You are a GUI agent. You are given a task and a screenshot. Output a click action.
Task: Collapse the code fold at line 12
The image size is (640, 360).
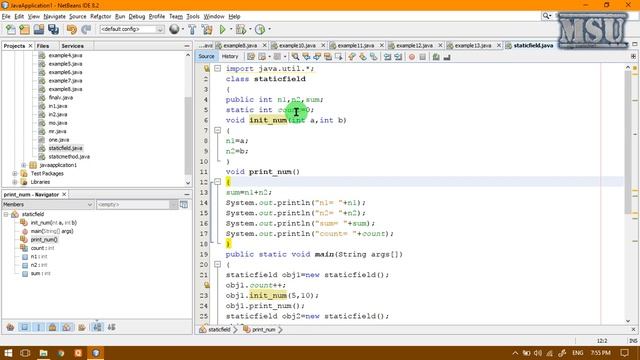[x=218, y=182]
